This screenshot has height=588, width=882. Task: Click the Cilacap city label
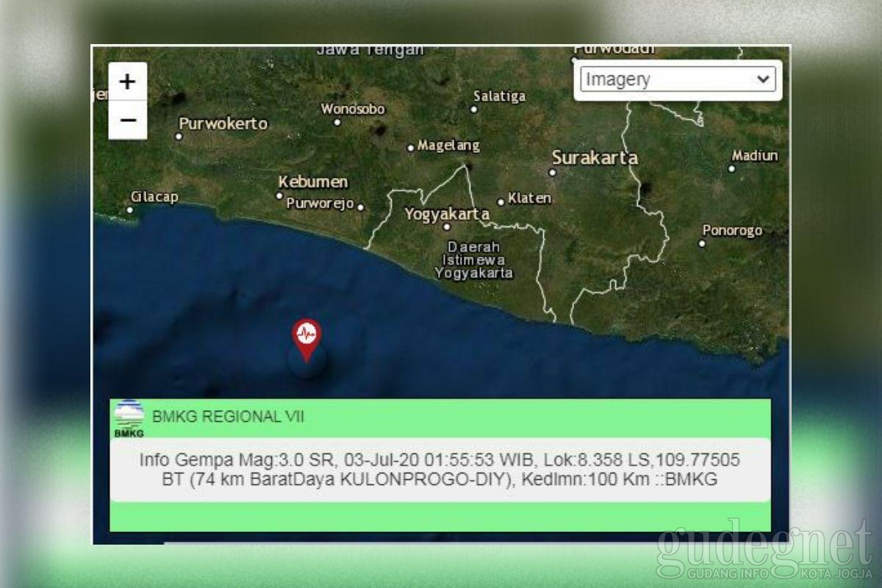154,197
